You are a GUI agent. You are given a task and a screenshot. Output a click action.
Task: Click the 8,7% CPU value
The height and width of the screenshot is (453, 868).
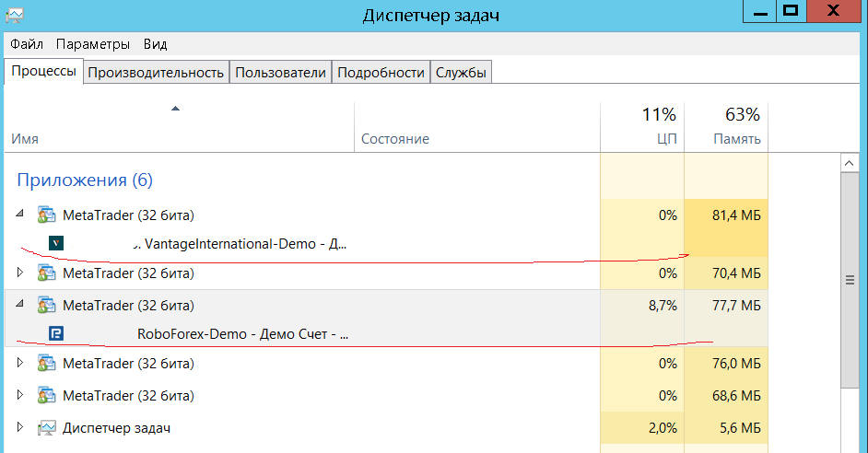tap(663, 306)
